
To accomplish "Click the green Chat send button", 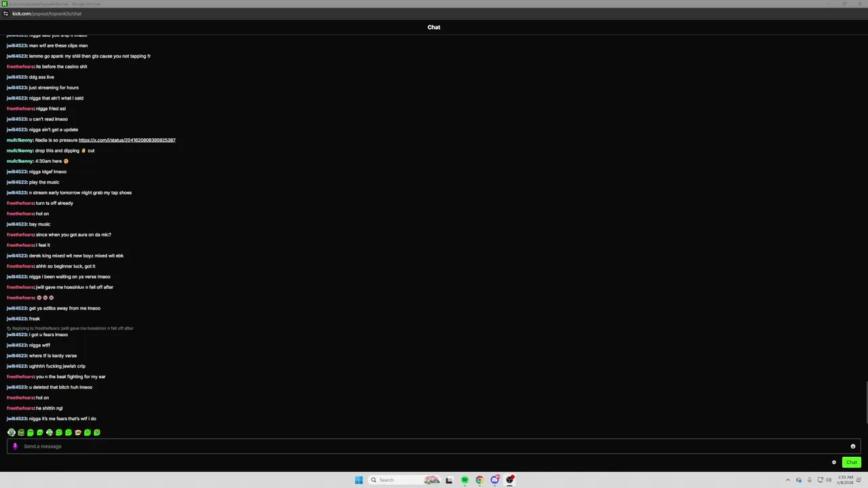I will coord(852,462).
